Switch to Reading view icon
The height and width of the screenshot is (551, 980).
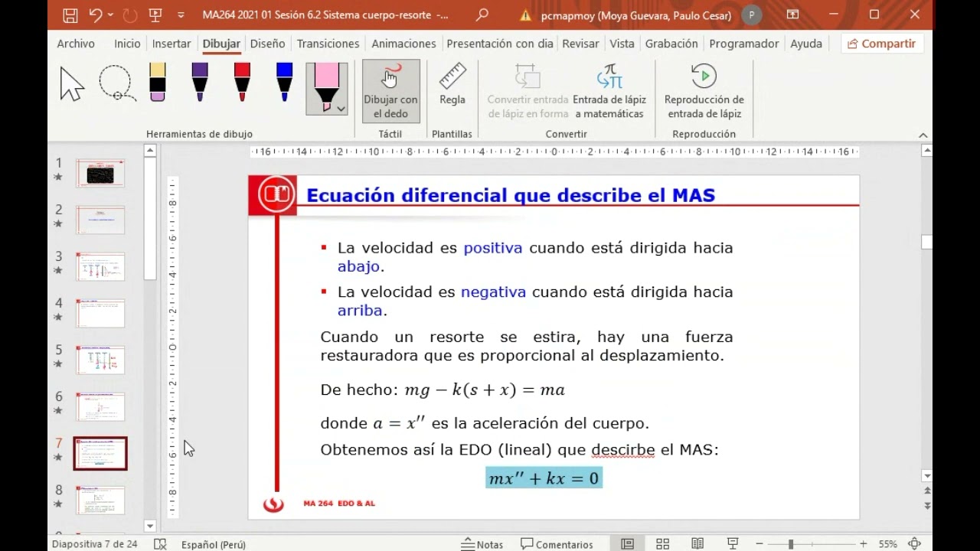697,544
